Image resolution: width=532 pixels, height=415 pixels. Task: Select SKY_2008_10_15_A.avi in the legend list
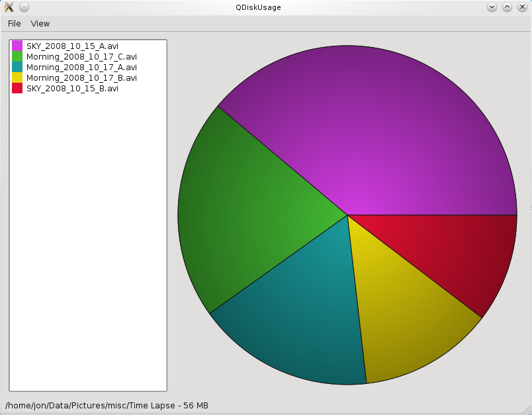point(72,46)
